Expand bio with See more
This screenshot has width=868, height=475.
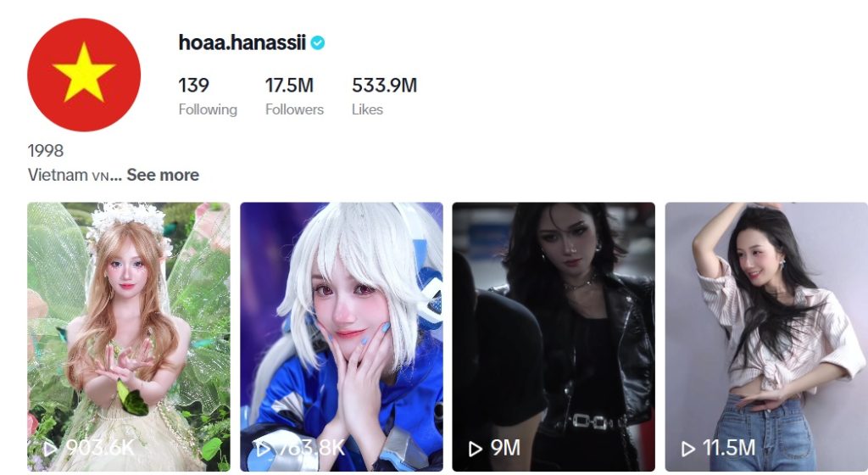(163, 175)
